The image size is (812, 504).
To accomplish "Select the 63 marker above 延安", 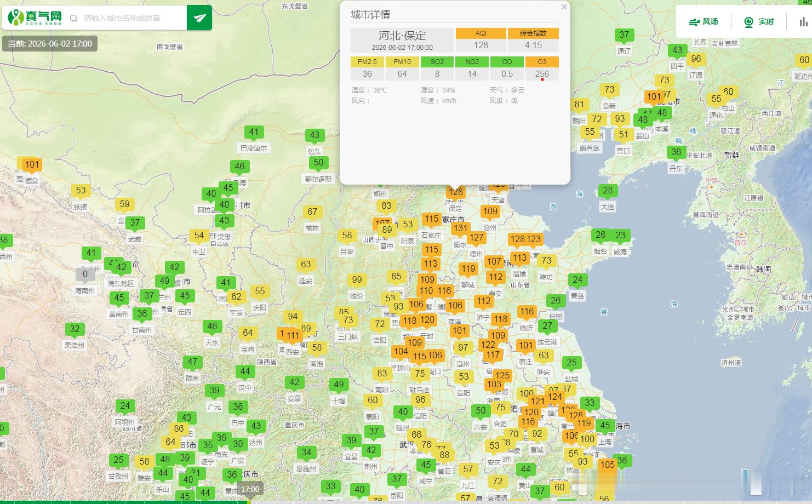I will click(306, 265).
